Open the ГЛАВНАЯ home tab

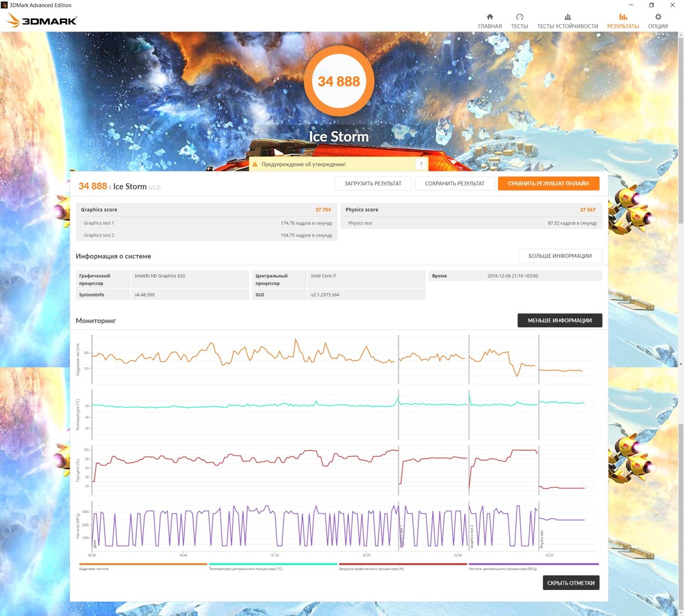pyautogui.click(x=489, y=21)
